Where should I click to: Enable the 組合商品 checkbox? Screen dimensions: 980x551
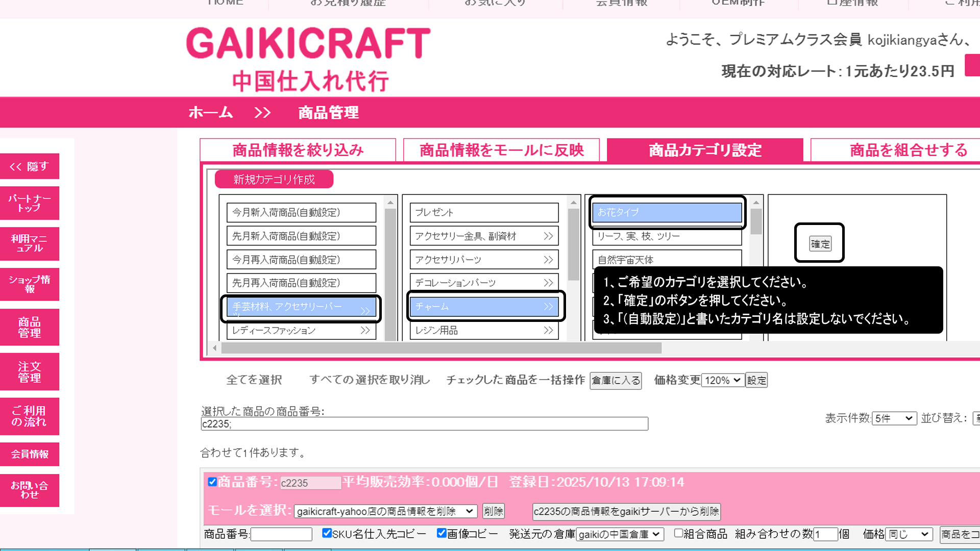(678, 533)
